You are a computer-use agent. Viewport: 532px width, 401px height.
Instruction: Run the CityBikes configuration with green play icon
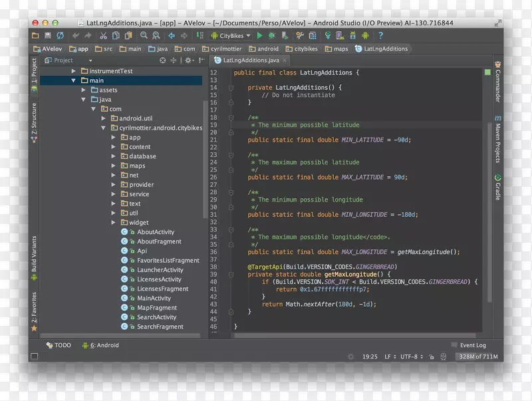[259, 35]
